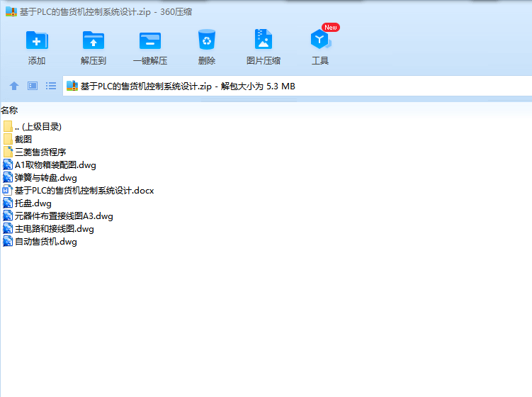Click the folder icon beside 上级目录
Viewport: 532px width, 397px height.
click(8, 126)
